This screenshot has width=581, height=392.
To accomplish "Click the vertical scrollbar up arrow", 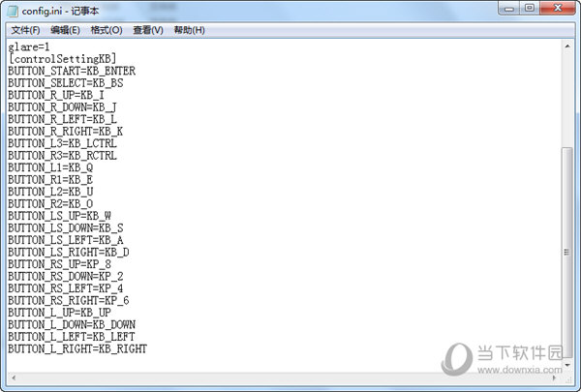I will pyautogui.click(x=566, y=45).
